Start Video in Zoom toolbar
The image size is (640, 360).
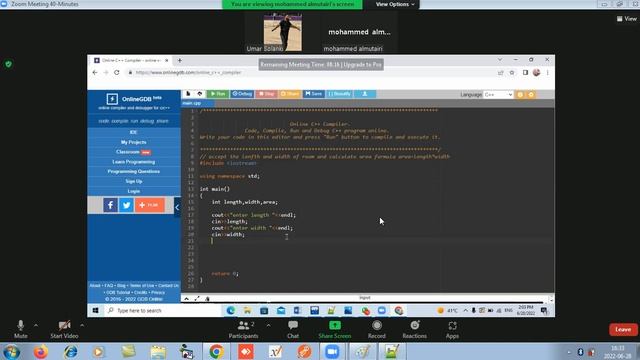[64, 329]
